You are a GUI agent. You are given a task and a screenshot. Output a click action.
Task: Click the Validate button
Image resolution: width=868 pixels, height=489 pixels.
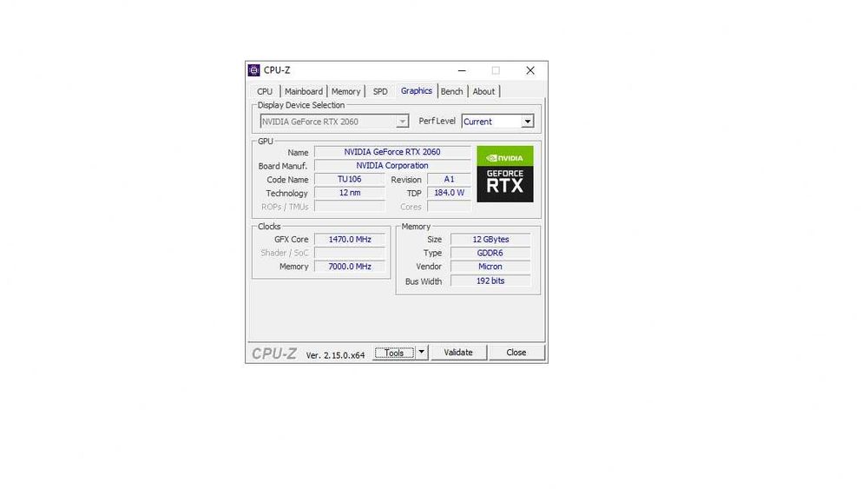click(458, 353)
